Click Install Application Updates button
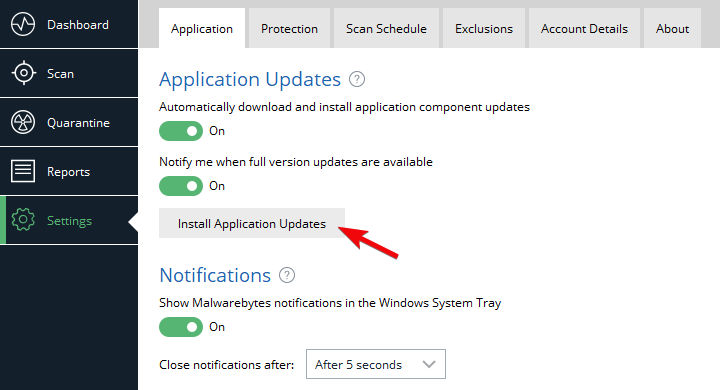720x390 pixels. 252,223
